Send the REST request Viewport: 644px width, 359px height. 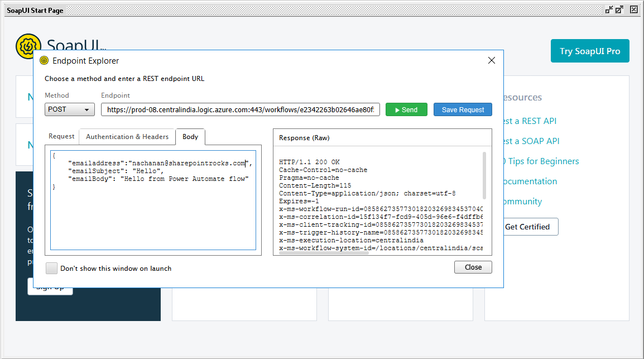(406, 109)
